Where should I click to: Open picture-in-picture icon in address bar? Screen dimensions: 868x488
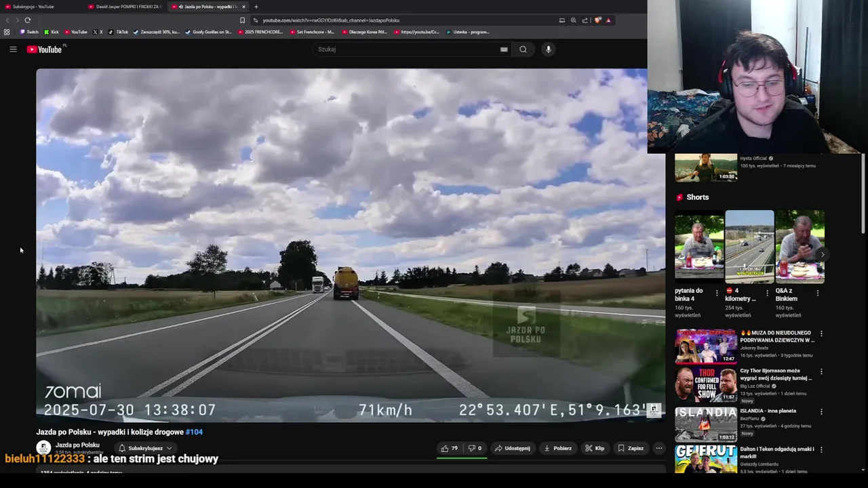561,20
